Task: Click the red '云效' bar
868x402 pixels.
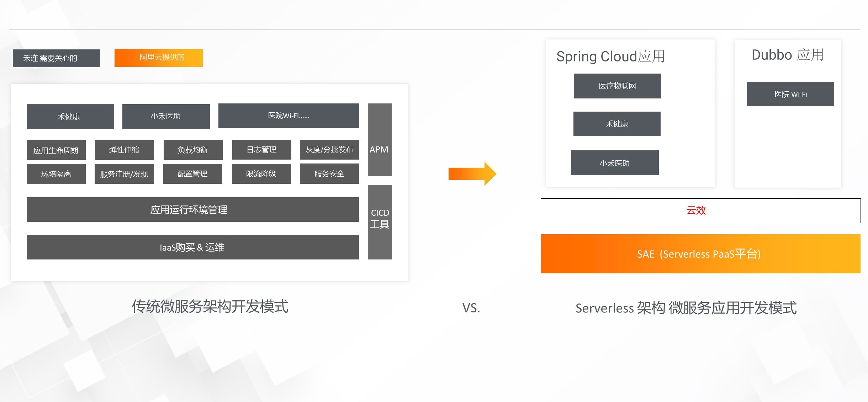Action: pos(700,211)
